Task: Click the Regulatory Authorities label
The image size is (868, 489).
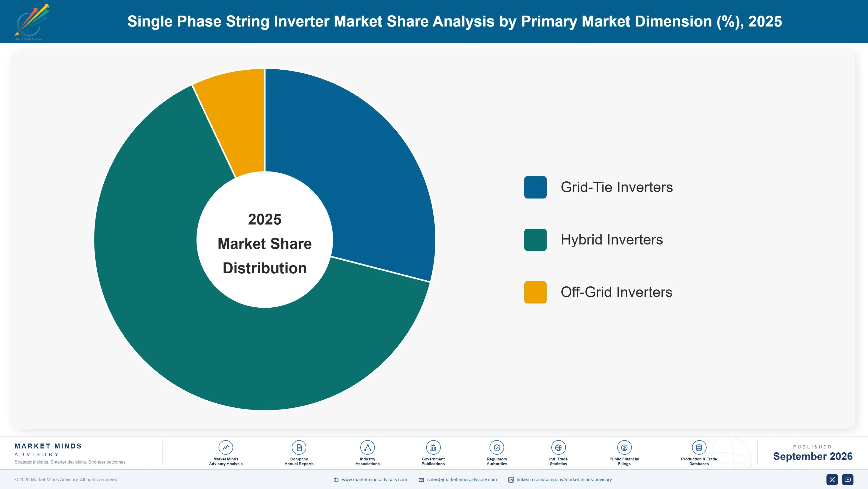Action: tap(497, 461)
